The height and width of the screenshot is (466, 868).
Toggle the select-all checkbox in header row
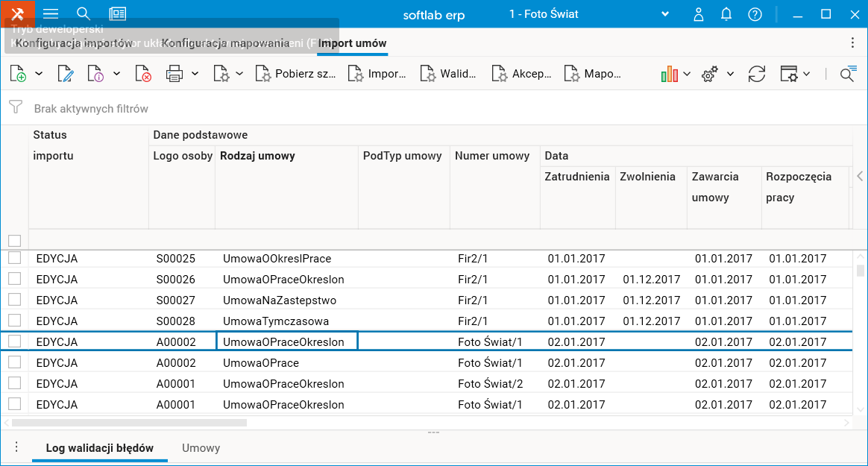[x=14, y=240]
